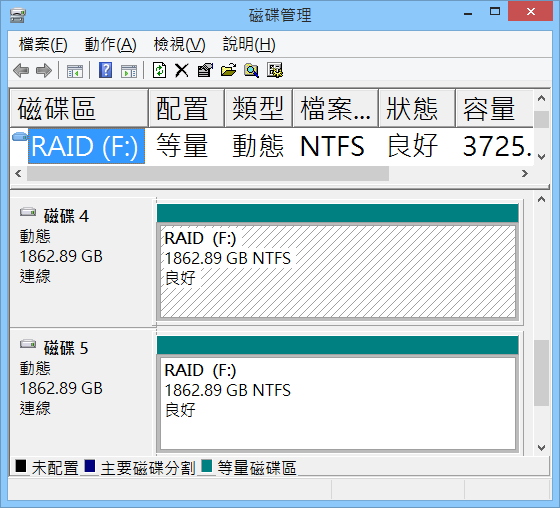560x508 pixels.
Task: Click the 1862.89 GB size under 磁碟 4
Action: click(x=61, y=256)
